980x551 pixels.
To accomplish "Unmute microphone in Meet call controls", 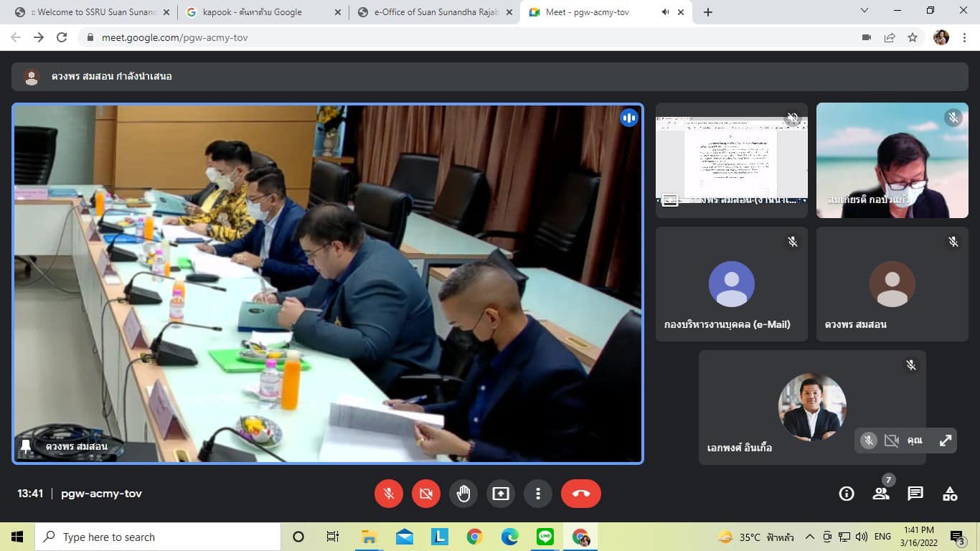I will [x=389, y=494].
